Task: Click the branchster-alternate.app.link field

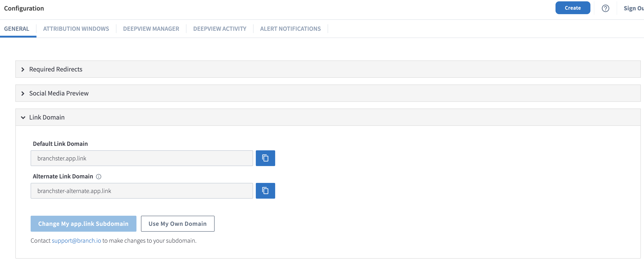Action: pyautogui.click(x=142, y=191)
